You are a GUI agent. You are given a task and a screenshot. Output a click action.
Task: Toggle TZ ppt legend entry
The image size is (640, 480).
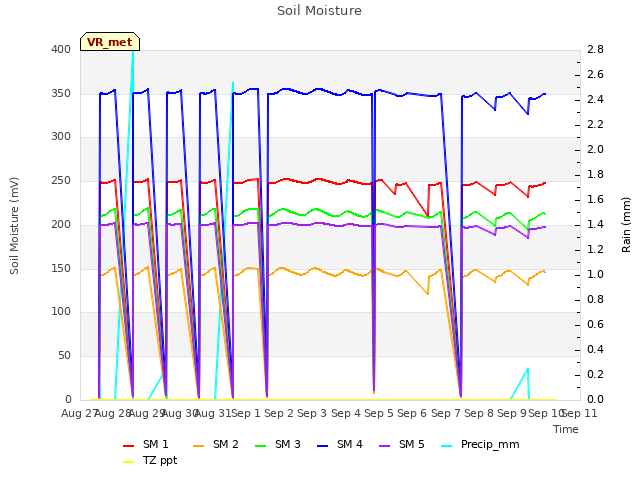[x=150, y=460]
